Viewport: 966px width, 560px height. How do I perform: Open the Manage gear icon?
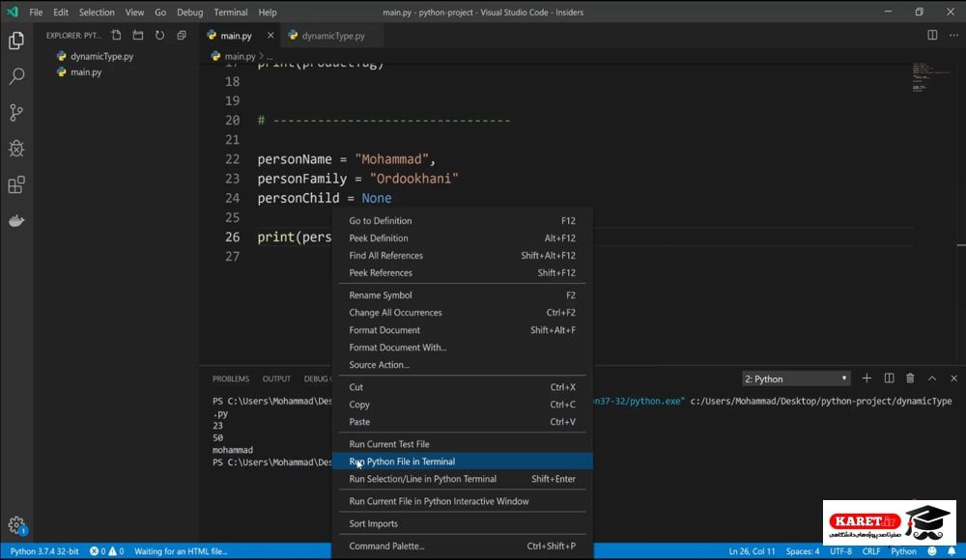click(x=16, y=525)
